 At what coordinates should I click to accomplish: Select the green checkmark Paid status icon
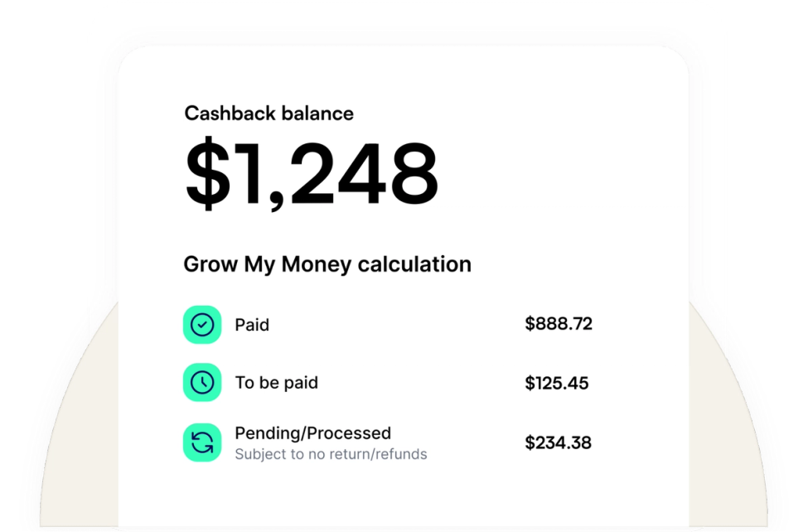(202, 324)
